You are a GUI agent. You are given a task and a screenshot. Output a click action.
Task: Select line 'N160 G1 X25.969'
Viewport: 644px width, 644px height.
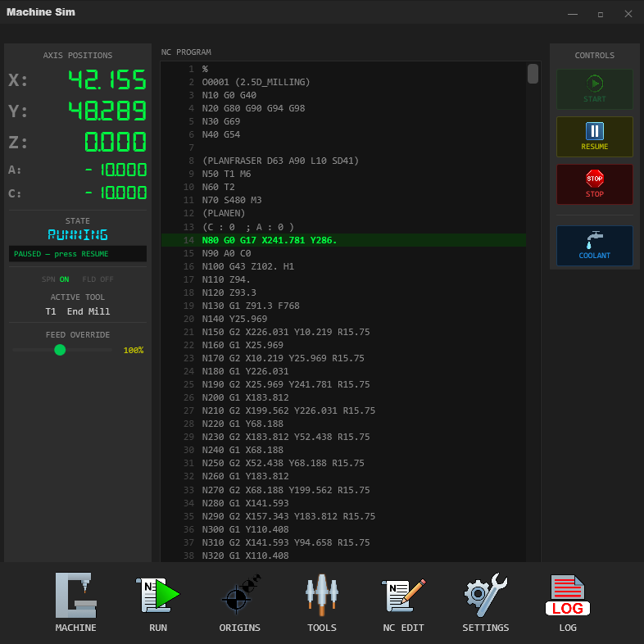tap(343, 346)
